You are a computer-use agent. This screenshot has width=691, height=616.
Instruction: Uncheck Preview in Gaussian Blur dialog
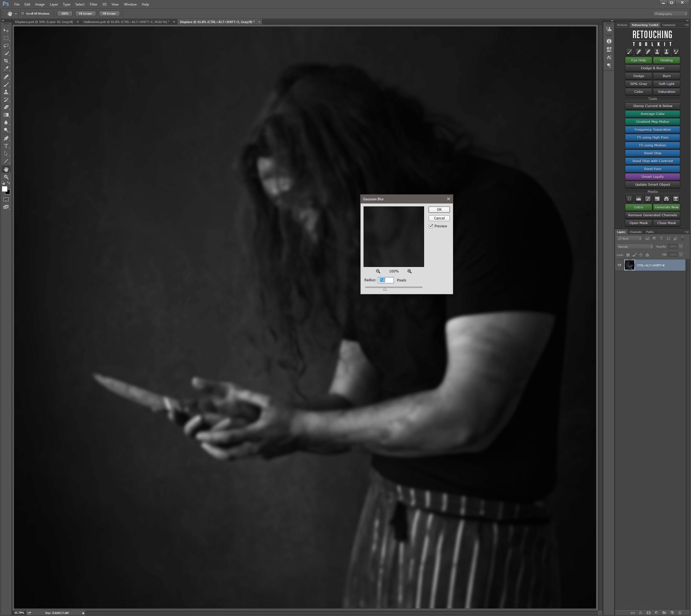(x=431, y=226)
